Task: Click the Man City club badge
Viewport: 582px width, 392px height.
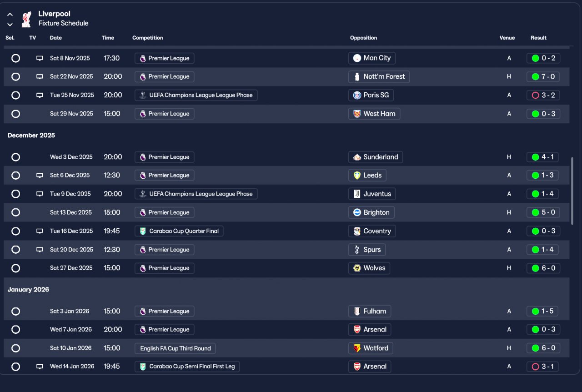Action: (x=357, y=58)
